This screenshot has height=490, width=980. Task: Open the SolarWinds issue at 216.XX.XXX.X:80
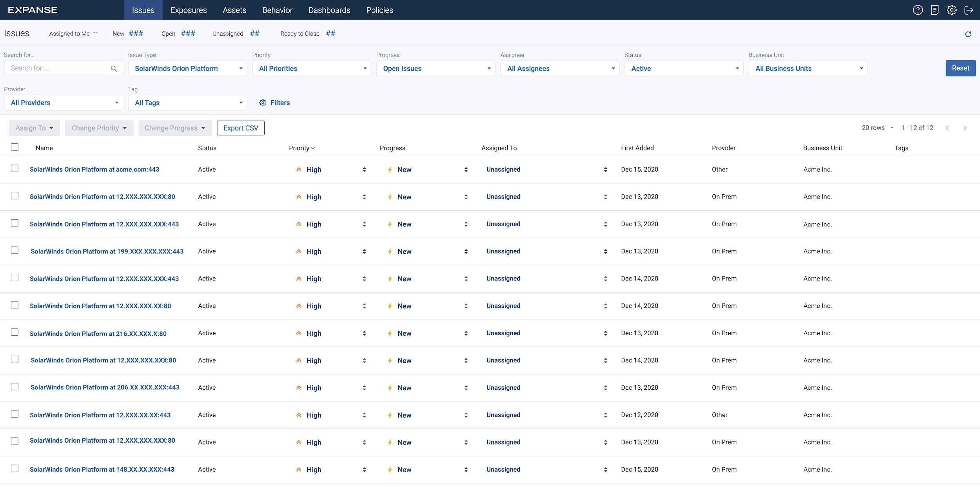pyautogui.click(x=98, y=334)
